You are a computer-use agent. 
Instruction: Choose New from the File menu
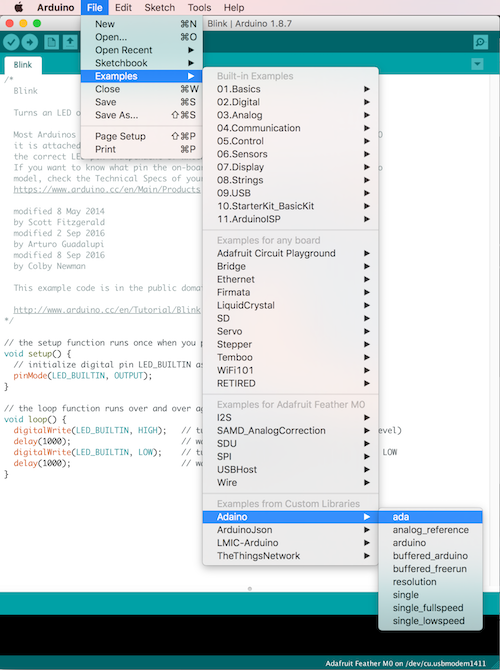click(141, 24)
